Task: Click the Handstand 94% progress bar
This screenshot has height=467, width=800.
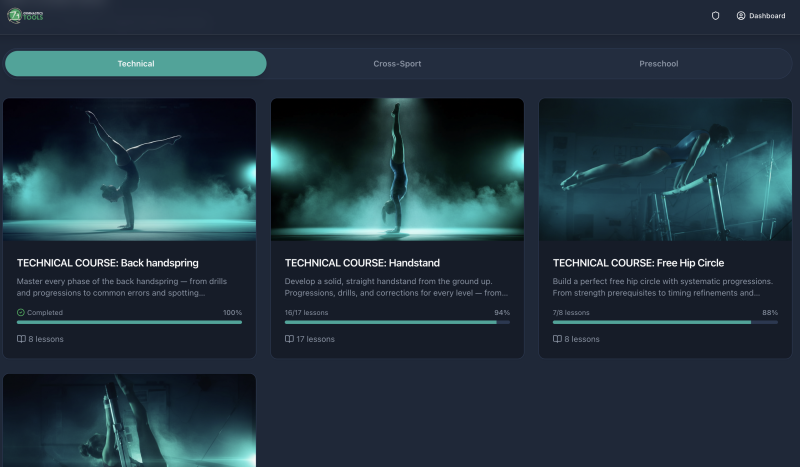Action: [x=397, y=322]
